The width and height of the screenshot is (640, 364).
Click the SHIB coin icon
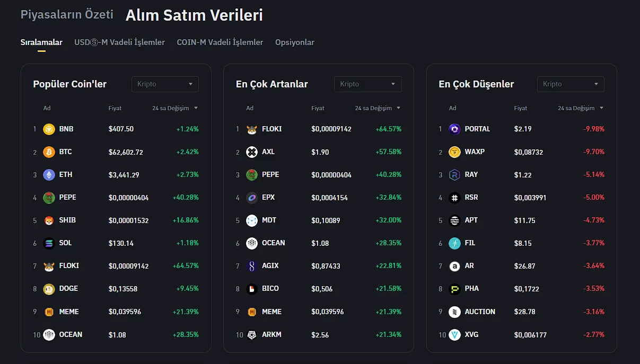[x=49, y=220]
